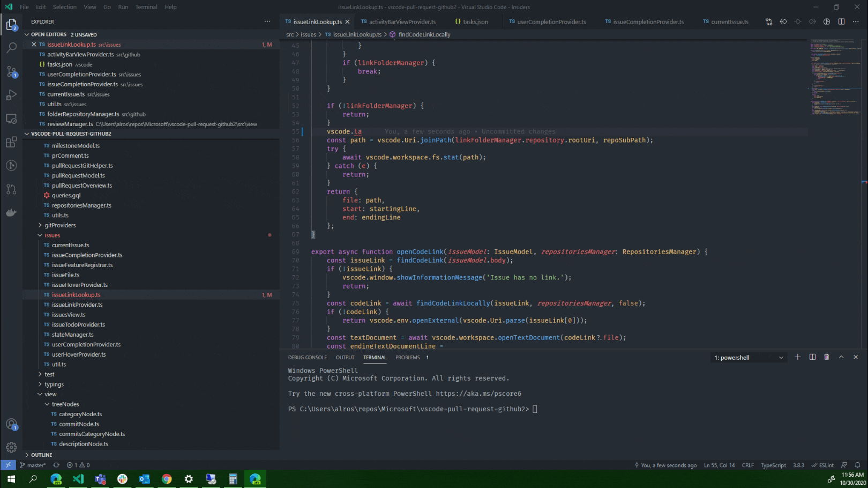Image resolution: width=868 pixels, height=488 pixels.
Task: Maximize the panel with the up chevron
Action: pos(841,357)
